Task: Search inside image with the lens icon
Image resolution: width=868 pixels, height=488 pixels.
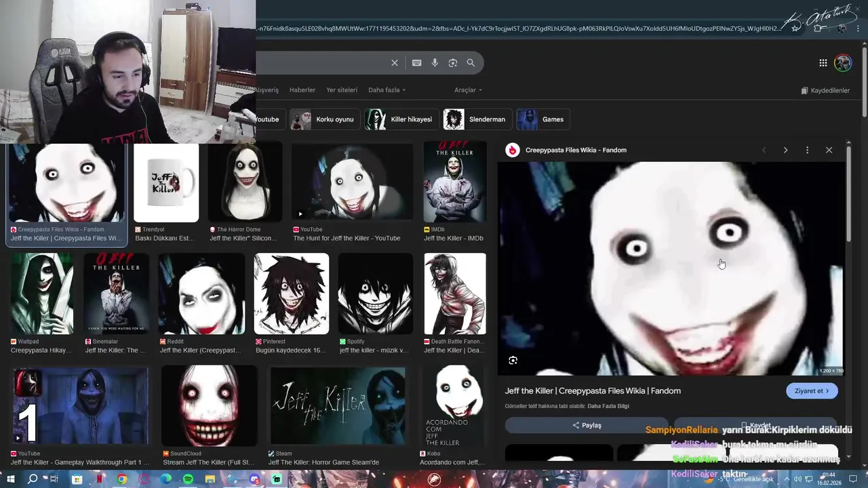Action: pos(513,361)
